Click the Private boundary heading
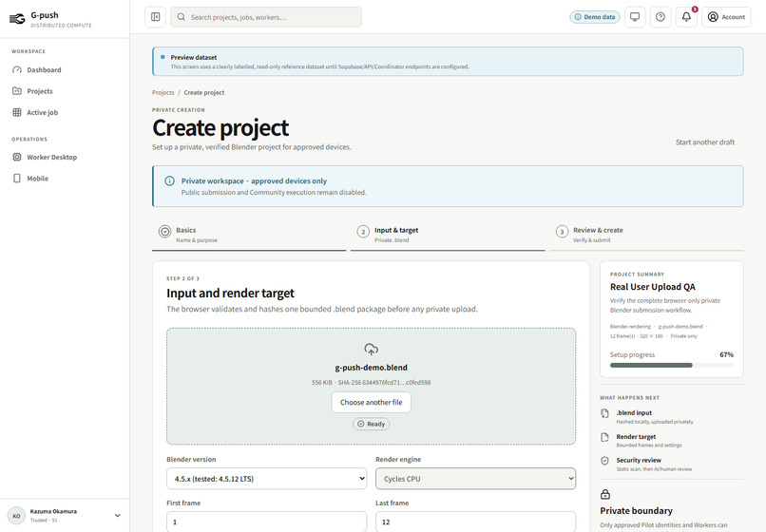This screenshot has width=766, height=532. (636, 511)
